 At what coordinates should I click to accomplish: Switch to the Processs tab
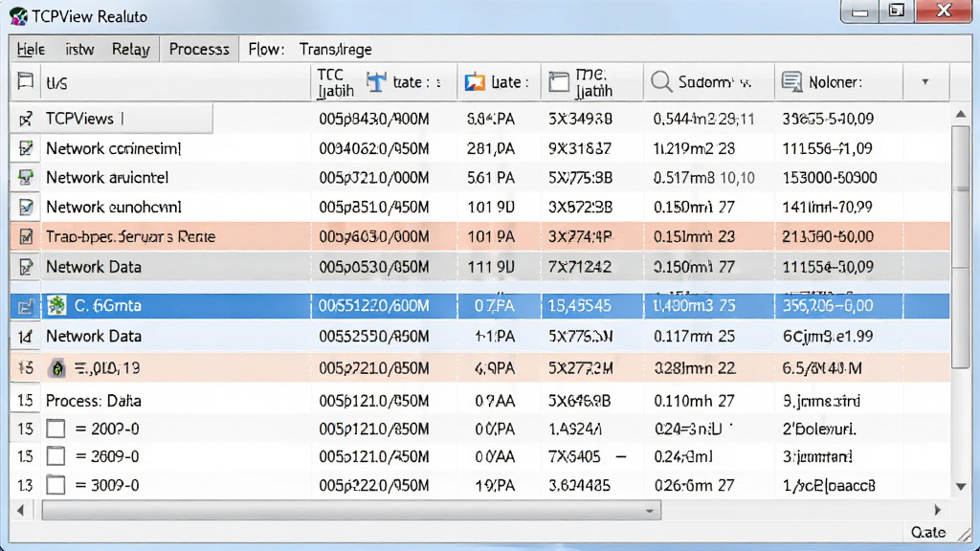tap(199, 50)
